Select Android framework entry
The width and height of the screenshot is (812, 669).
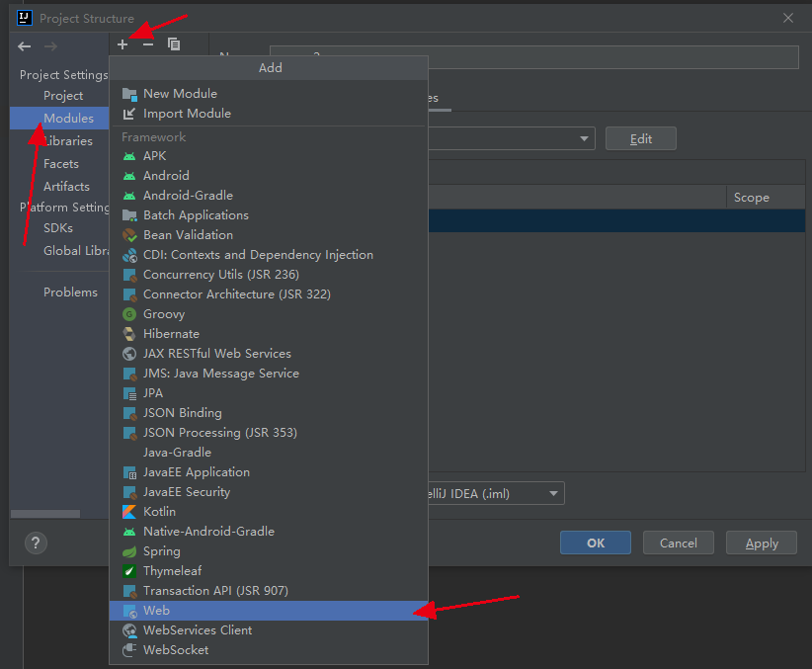coord(269,176)
